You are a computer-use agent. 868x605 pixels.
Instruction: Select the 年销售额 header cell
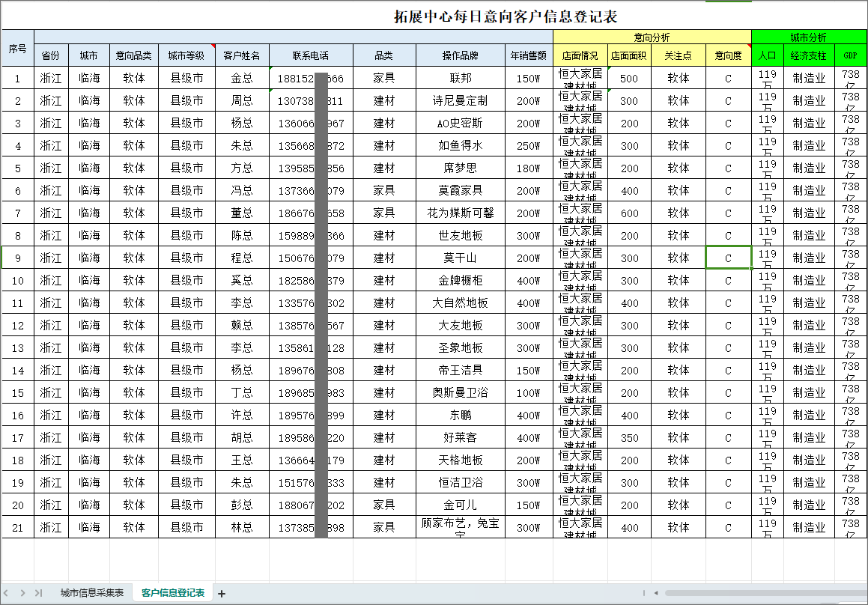point(528,55)
